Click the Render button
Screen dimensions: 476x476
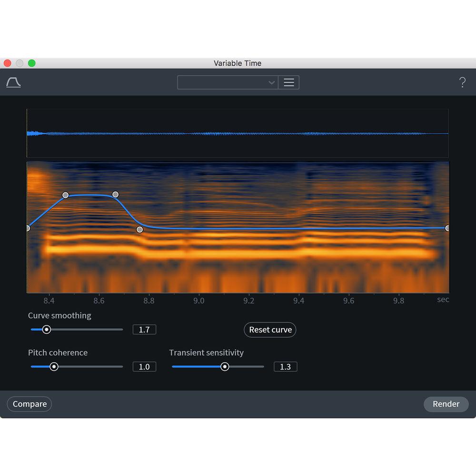(446, 404)
